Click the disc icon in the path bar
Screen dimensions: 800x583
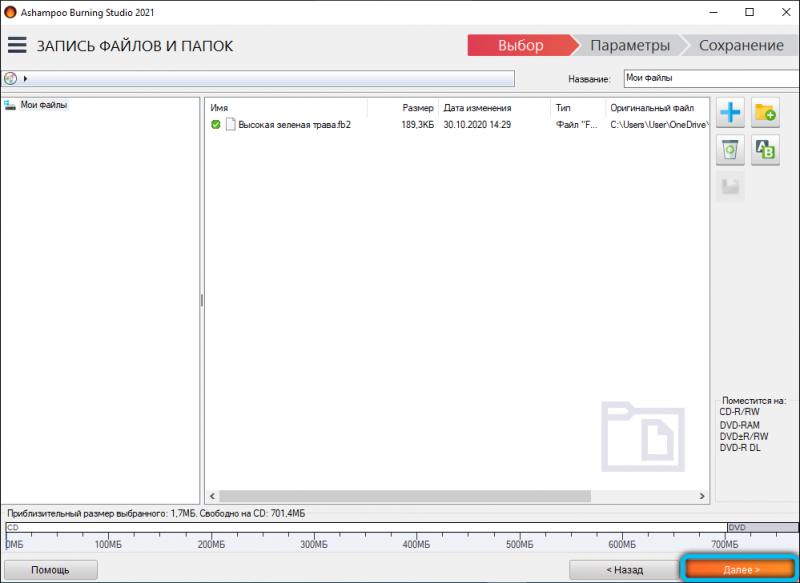[11, 79]
